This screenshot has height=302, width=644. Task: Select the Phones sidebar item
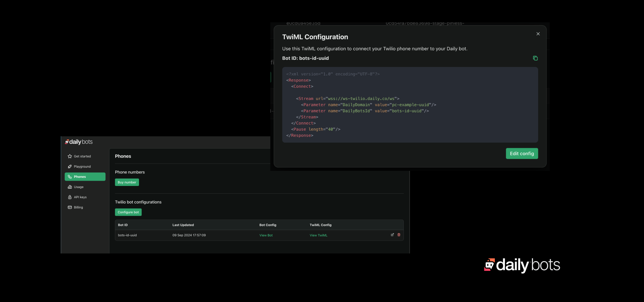85,177
